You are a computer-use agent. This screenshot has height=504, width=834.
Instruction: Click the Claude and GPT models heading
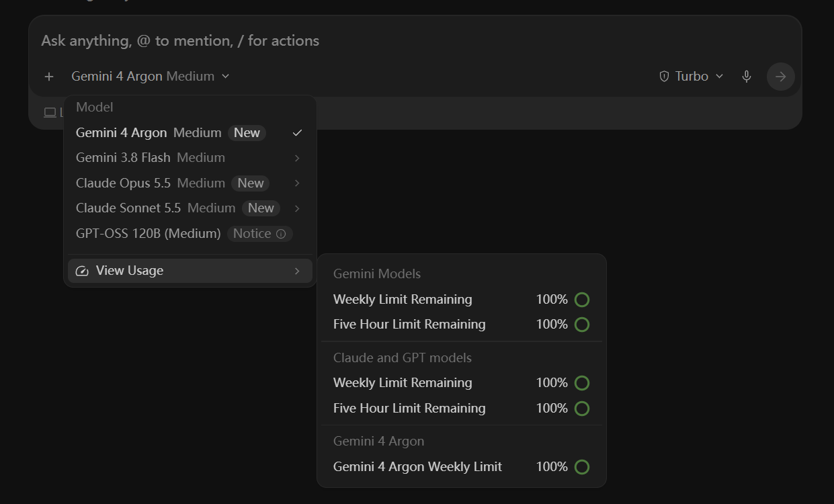[403, 358]
